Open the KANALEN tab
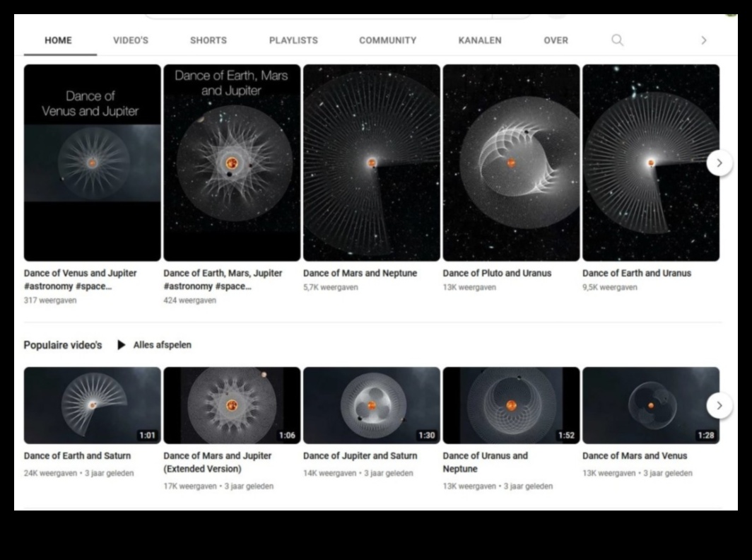Image resolution: width=752 pixels, height=560 pixels. point(480,40)
